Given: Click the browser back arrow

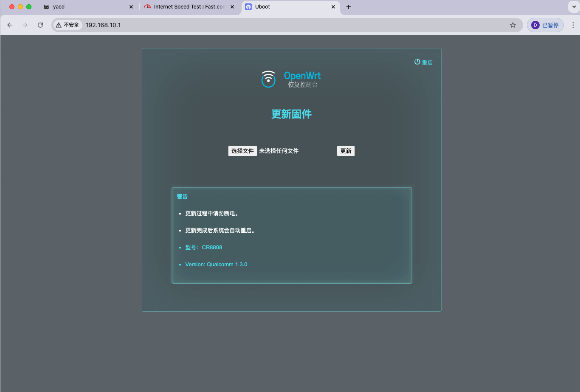Looking at the screenshot, I should (10, 25).
